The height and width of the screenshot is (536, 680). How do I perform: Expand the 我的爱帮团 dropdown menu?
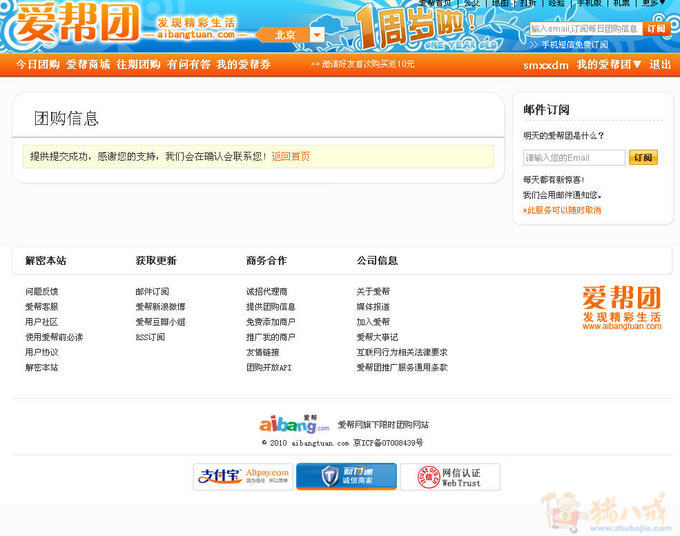click(x=609, y=65)
